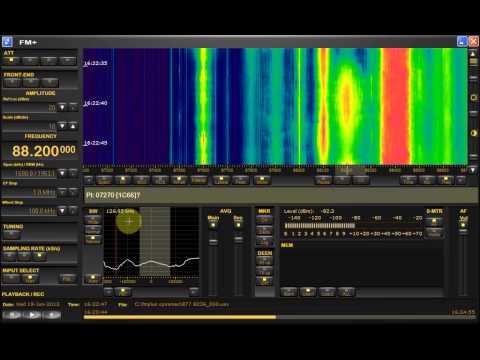Viewport: 480px width, 360px height.
Task: Click the PI: 07270 RDS info bar
Action: (x=281, y=195)
